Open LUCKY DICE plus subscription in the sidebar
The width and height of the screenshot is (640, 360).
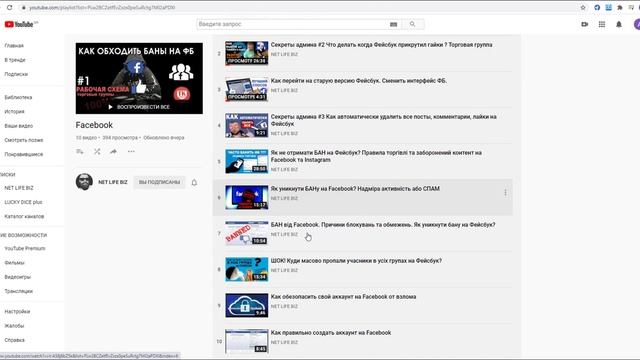click(23, 202)
